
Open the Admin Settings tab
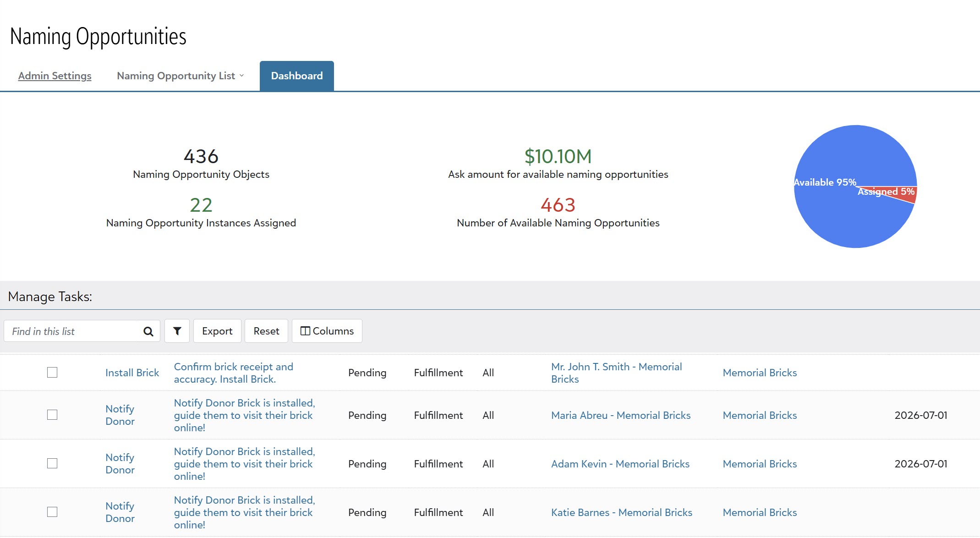point(55,76)
